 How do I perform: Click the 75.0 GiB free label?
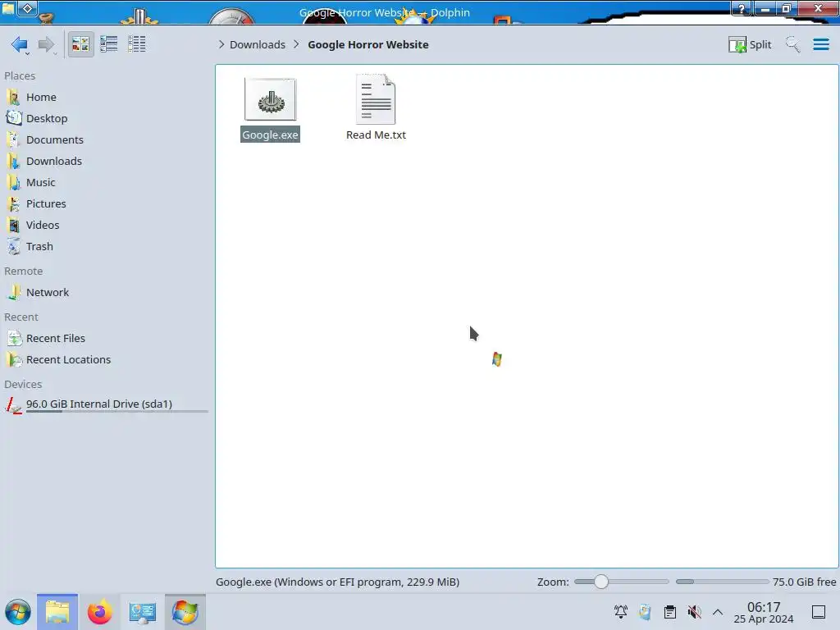click(x=804, y=582)
